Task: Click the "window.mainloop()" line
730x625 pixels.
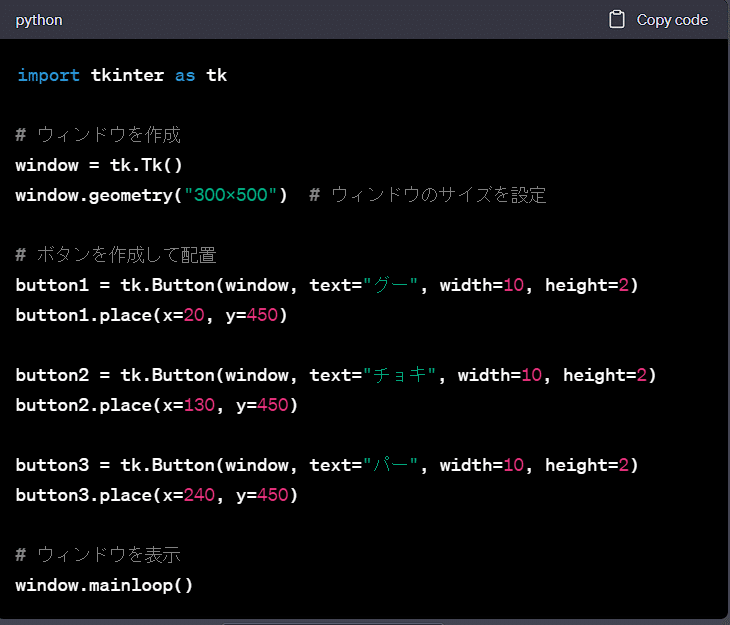Action: [104, 585]
